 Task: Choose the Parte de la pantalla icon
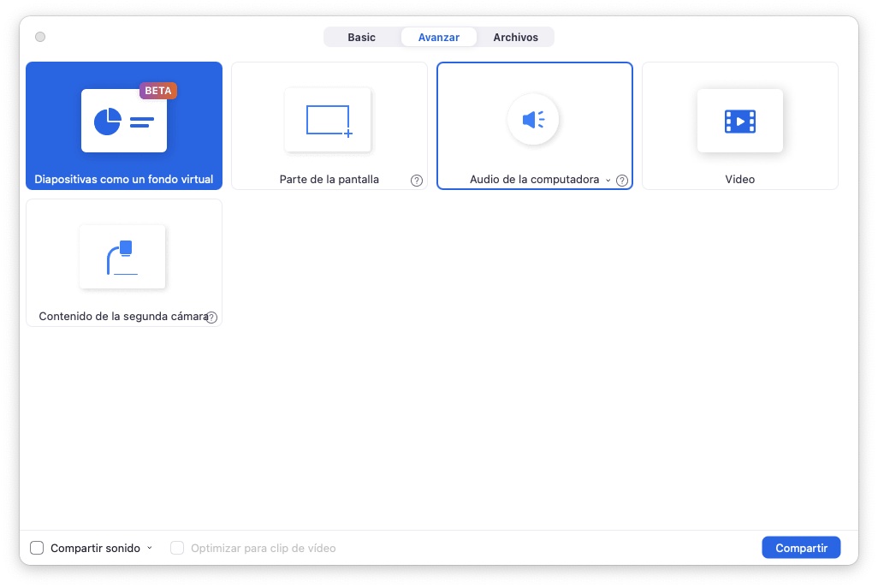tap(328, 120)
